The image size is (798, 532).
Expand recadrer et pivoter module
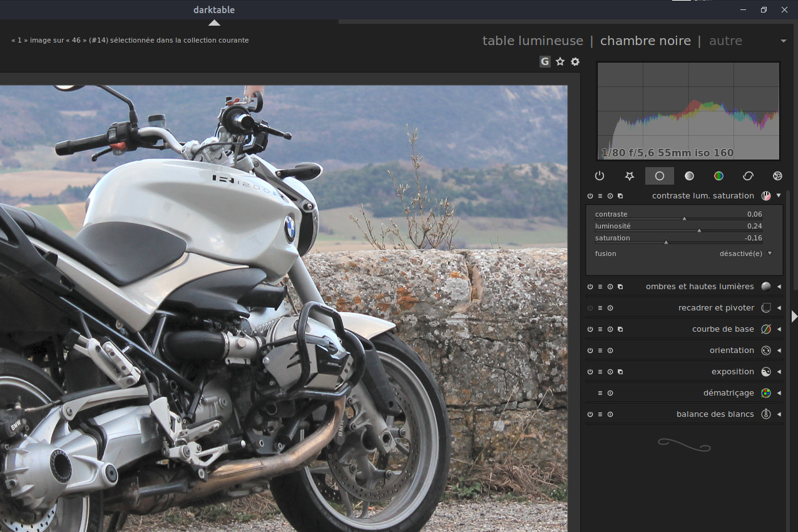(x=779, y=308)
